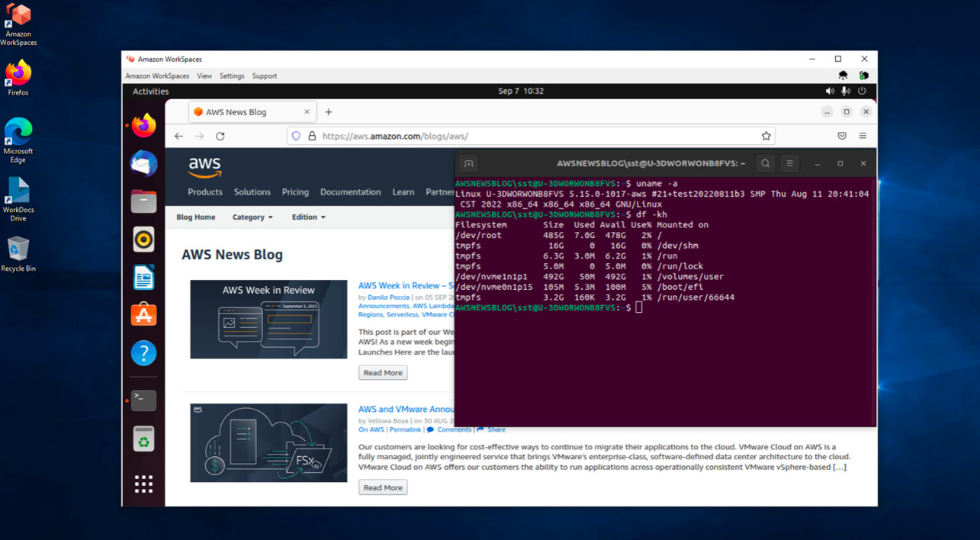Click the GNOME power icon
980x540 pixels.
tap(862, 91)
